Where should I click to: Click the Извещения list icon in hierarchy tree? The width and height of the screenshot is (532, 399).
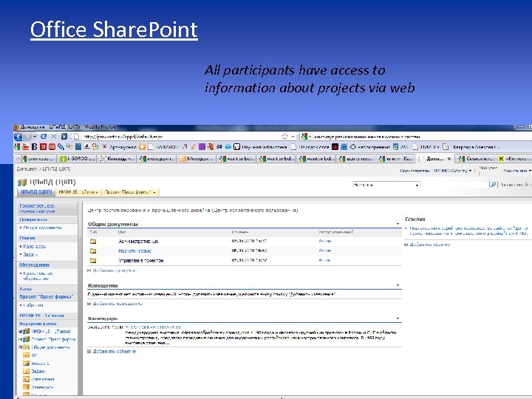click(26, 379)
